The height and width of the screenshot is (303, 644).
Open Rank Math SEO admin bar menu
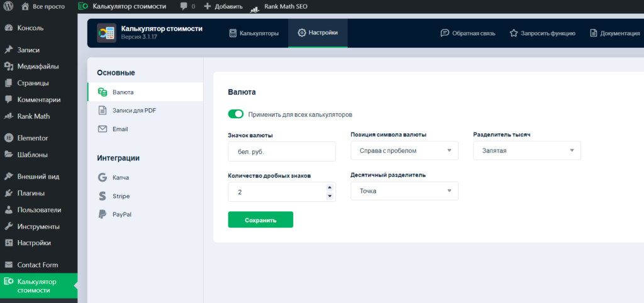[x=279, y=6]
